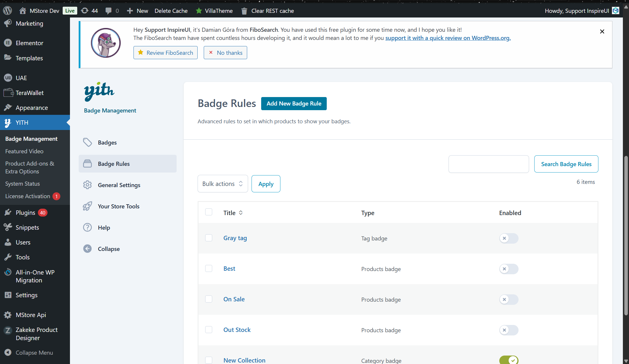
Task: Click the badge rules search input field
Action: [x=489, y=164]
